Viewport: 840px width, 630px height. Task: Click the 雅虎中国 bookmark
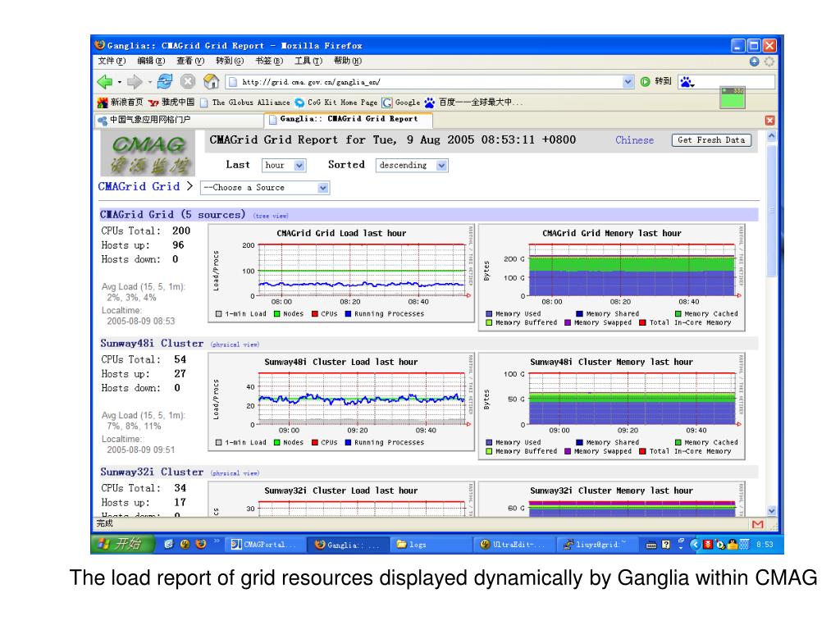coord(171,103)
